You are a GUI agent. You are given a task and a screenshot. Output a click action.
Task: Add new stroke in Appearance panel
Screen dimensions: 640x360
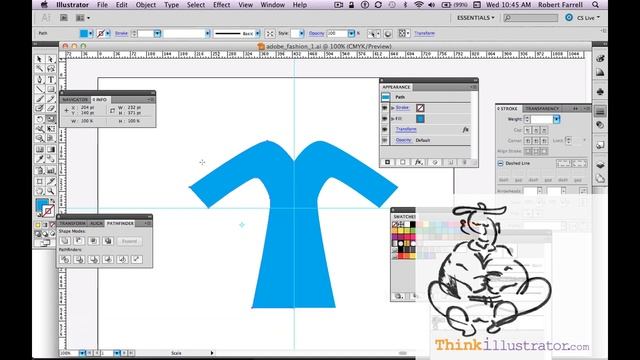[387, 162]
